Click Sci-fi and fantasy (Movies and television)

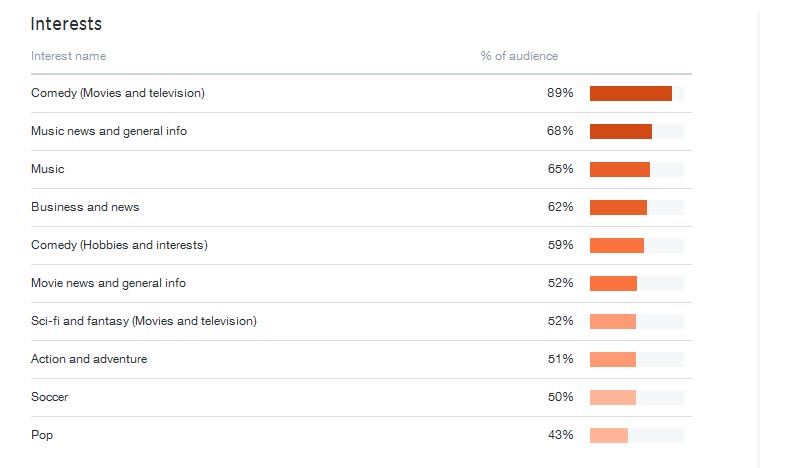[x=143, y=321]
